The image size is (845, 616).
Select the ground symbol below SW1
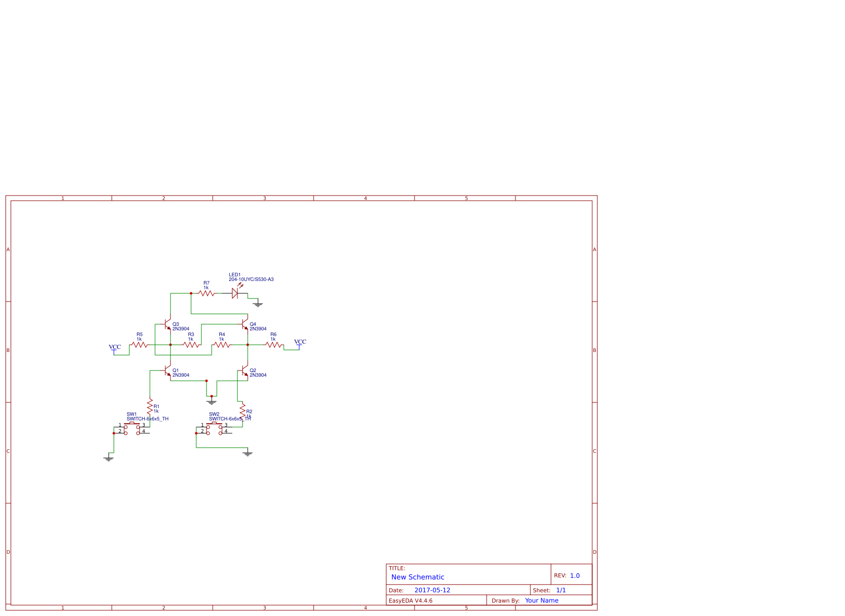(x=110, y=459)
